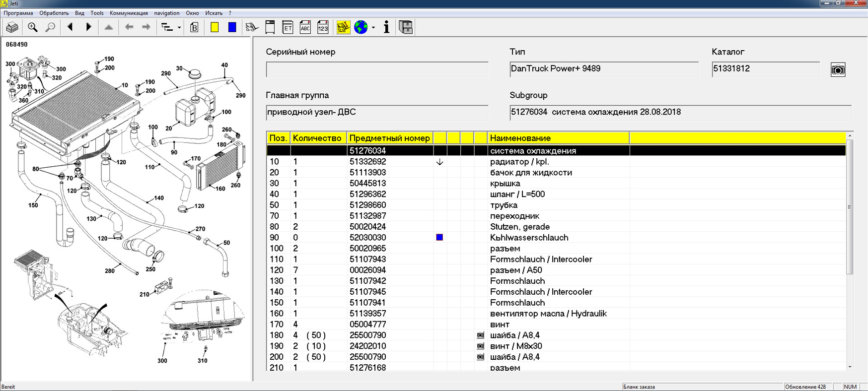Click the Серийный номер input field
Image resolution: width=868 pixels, height=391 pixels.
377,69
